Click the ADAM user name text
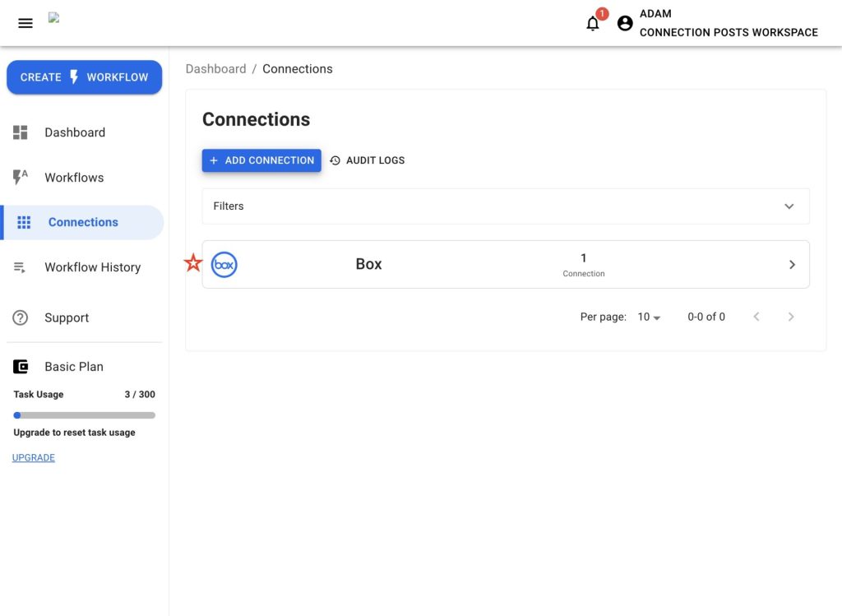 [x=655, y=14]
